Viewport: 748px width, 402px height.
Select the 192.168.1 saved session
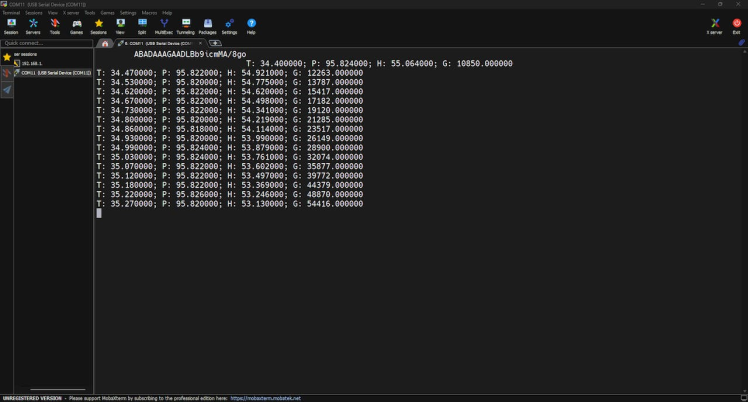point(34,62)
